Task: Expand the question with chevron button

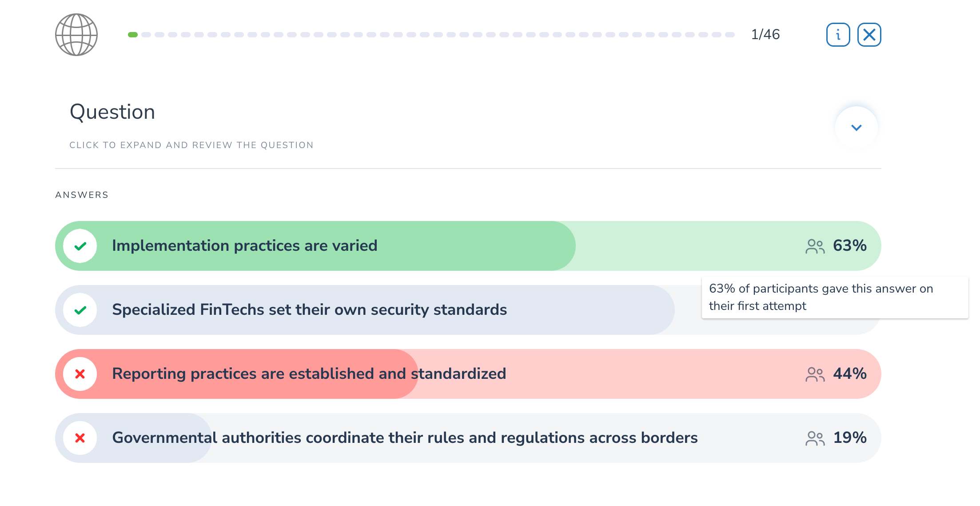Action: (x=856, y=128)
